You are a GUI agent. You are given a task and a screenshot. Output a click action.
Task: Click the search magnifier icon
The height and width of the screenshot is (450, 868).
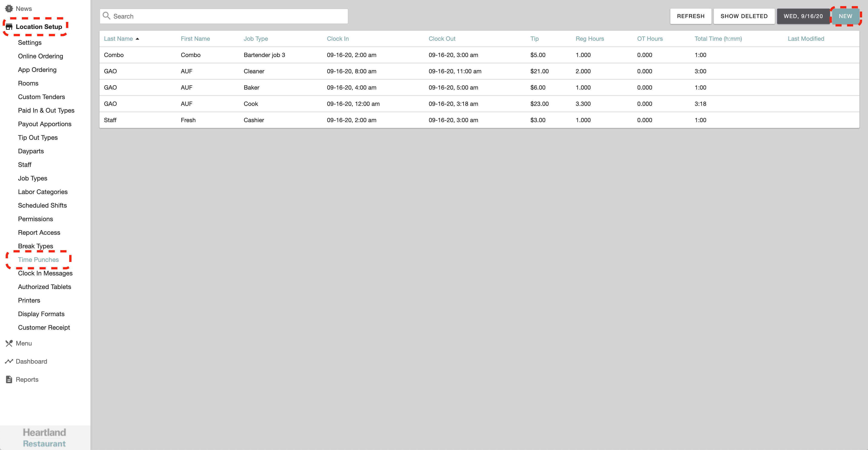click(107, 16)
